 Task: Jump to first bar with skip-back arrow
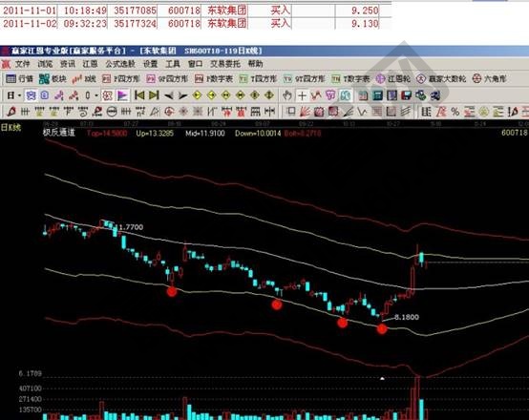[x=139, y=95]
